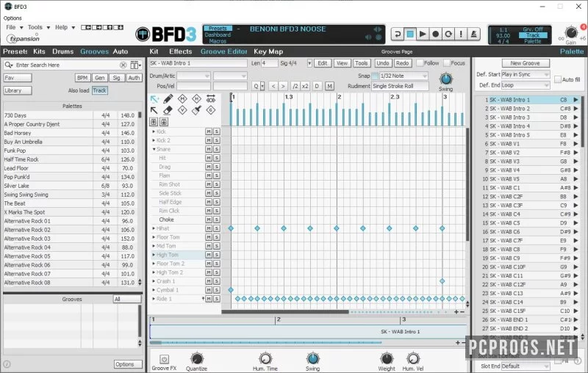Adjust the Quantize knob

tap(196, 359)
